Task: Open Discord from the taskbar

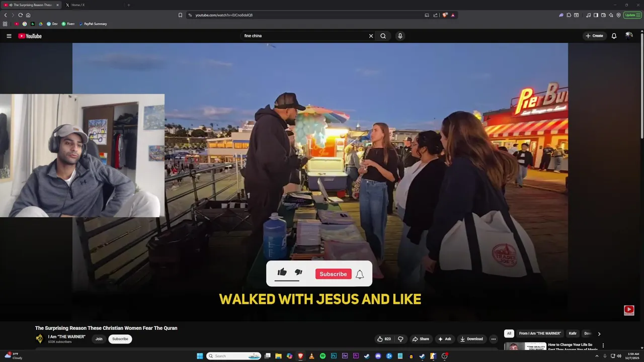Action: [378, 356]
